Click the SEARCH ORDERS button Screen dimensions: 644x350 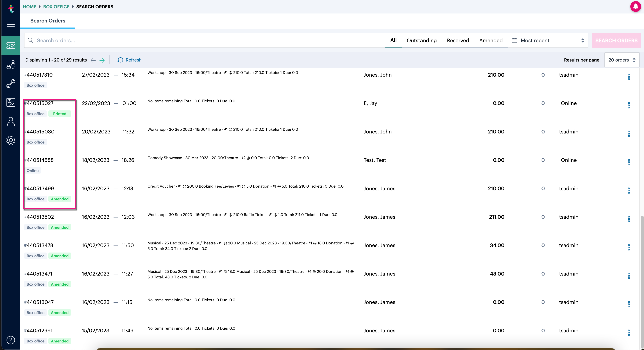[616, 40]
